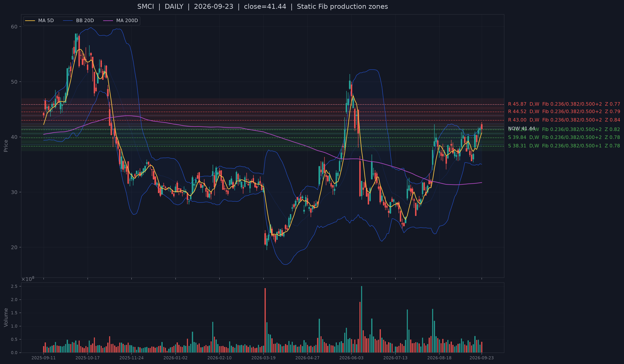Click the 60 price axis tick

point(14,27)
